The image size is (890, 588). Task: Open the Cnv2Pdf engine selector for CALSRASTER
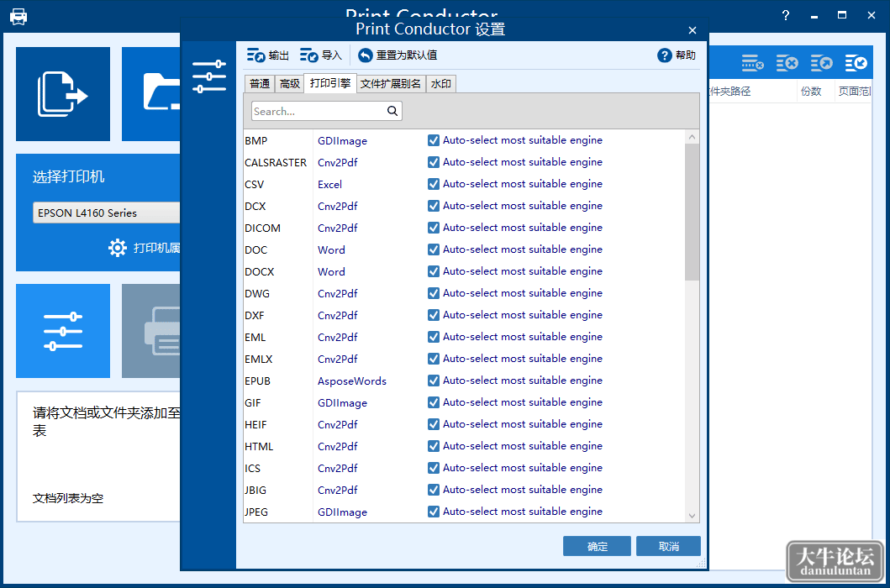[x=338, y=162]
